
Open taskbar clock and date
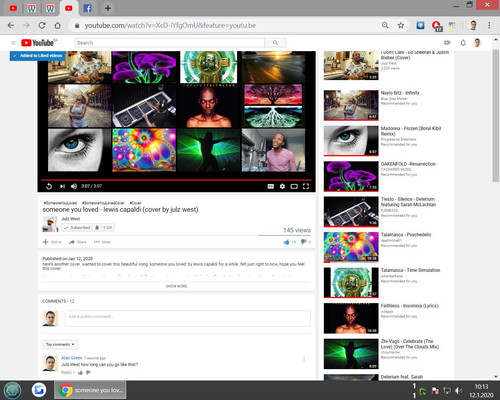click(x=481, y=390)
